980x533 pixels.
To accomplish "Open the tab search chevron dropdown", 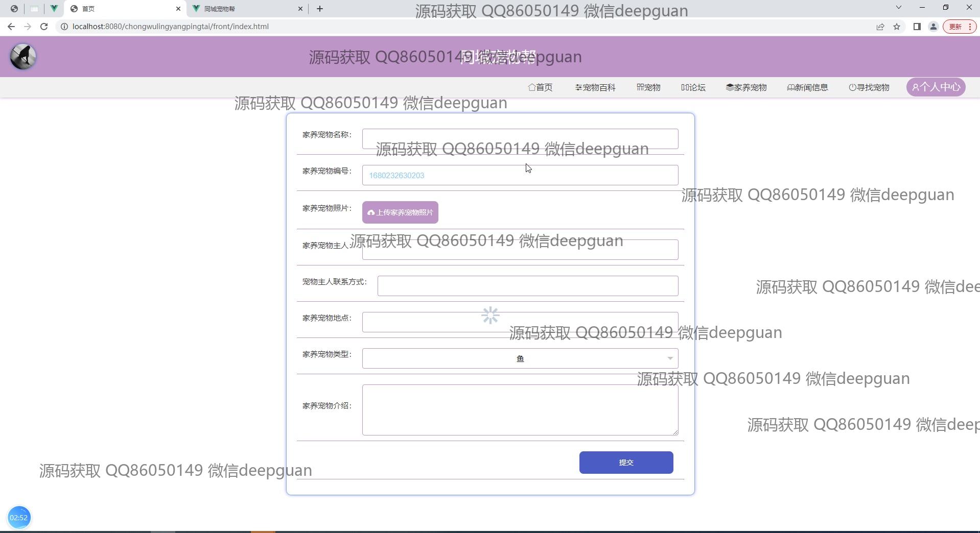I will pos(898,8).
